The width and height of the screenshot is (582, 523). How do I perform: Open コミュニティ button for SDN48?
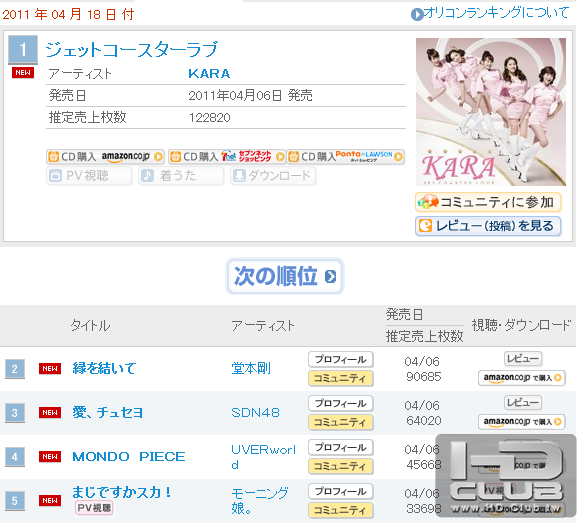point(341,422)
